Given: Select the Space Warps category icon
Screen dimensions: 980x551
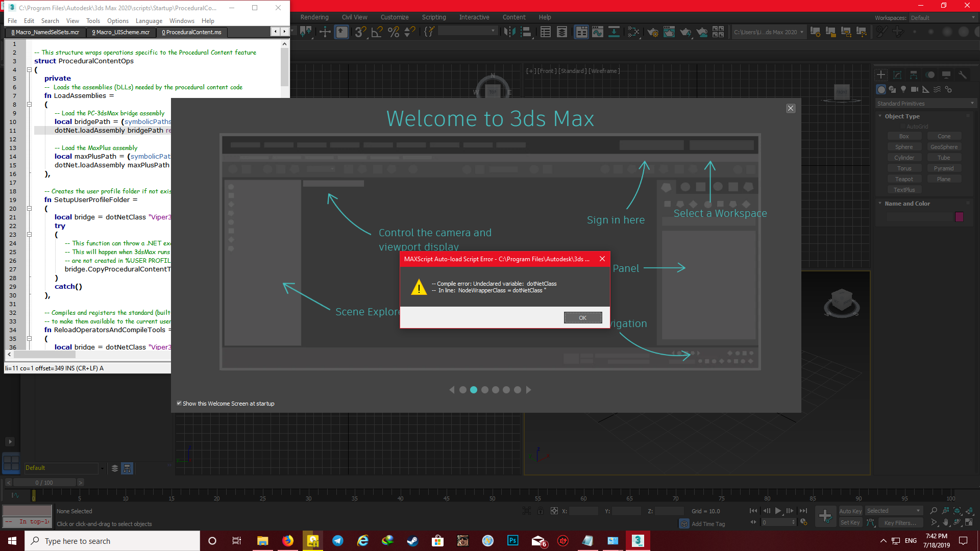Looking at the screenshot, I should tap(937, 90).
